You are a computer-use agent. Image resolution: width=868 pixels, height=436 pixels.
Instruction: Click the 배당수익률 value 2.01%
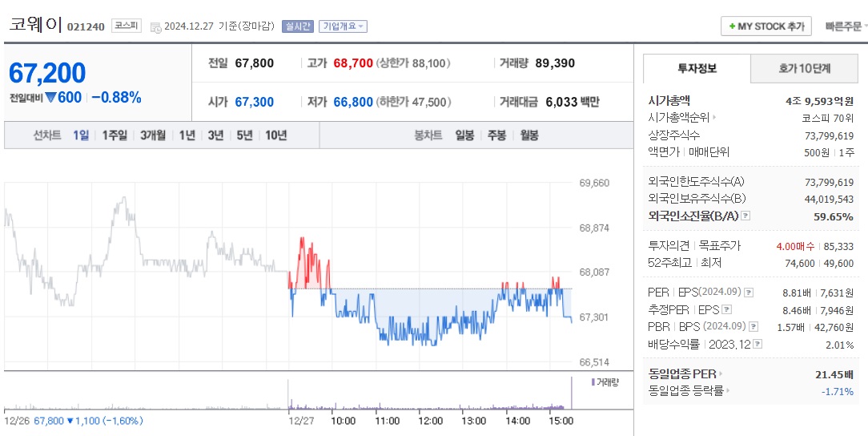point(840,345)
